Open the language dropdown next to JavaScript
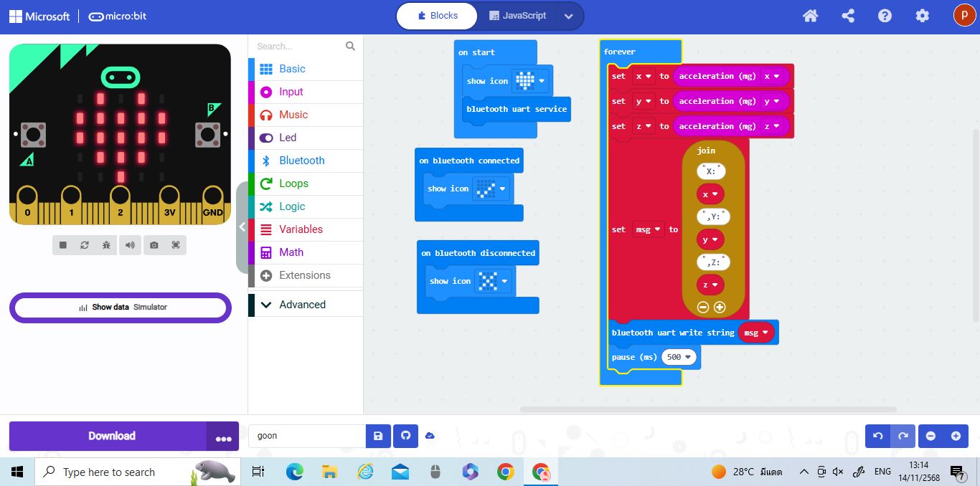Screen dimensions: 980x486 point(569,16)
